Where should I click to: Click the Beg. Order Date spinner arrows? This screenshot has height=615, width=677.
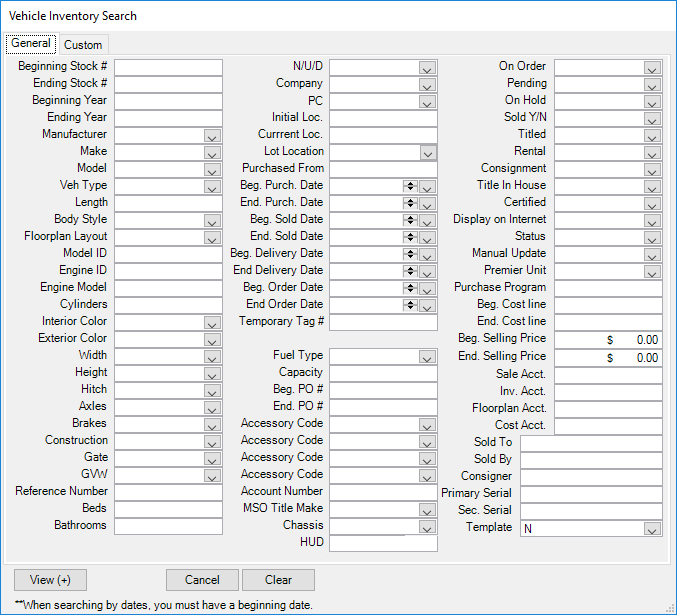(x=410, y=288)
